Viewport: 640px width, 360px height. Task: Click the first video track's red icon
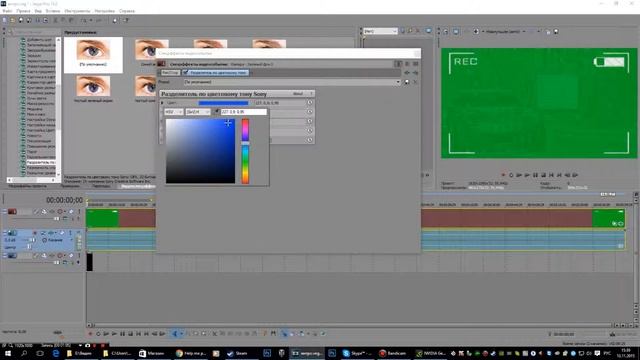(12, 211)
